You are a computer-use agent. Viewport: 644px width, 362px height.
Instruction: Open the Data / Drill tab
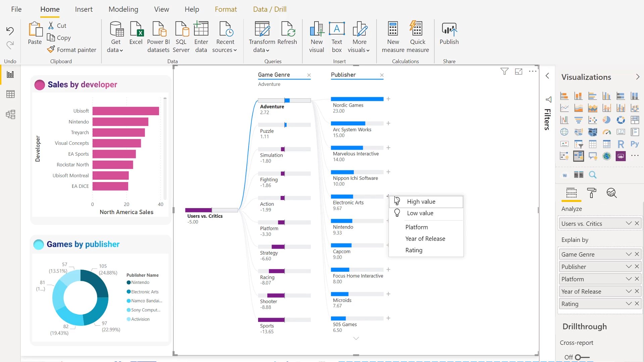click(270, 9)
